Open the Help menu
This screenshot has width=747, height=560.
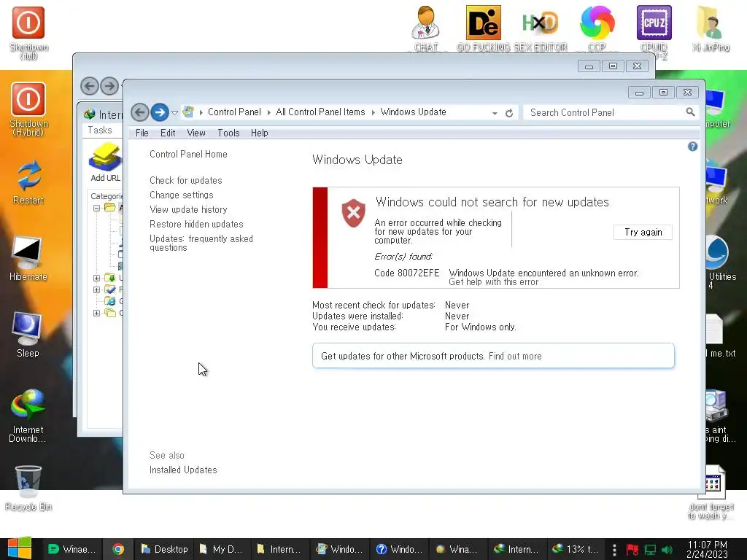coord(259,133)
